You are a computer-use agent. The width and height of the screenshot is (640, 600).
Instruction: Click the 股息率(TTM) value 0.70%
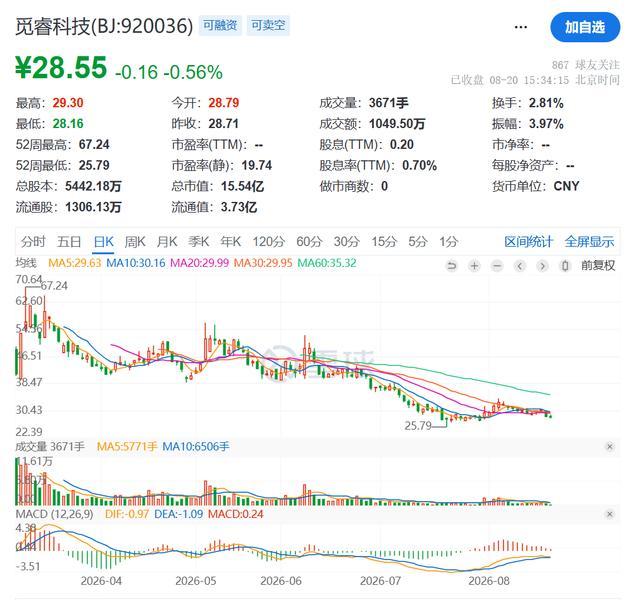(x=420, y=165)
